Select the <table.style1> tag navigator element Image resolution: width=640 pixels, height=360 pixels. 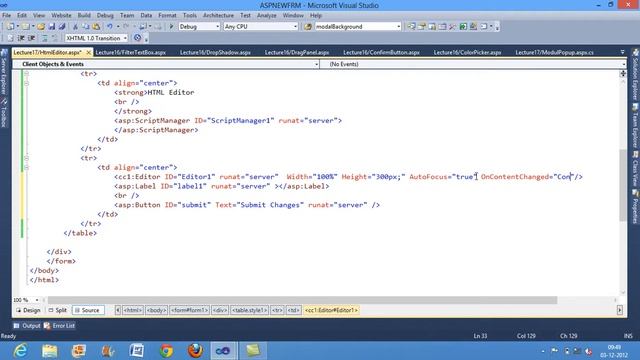click(249, 310)
